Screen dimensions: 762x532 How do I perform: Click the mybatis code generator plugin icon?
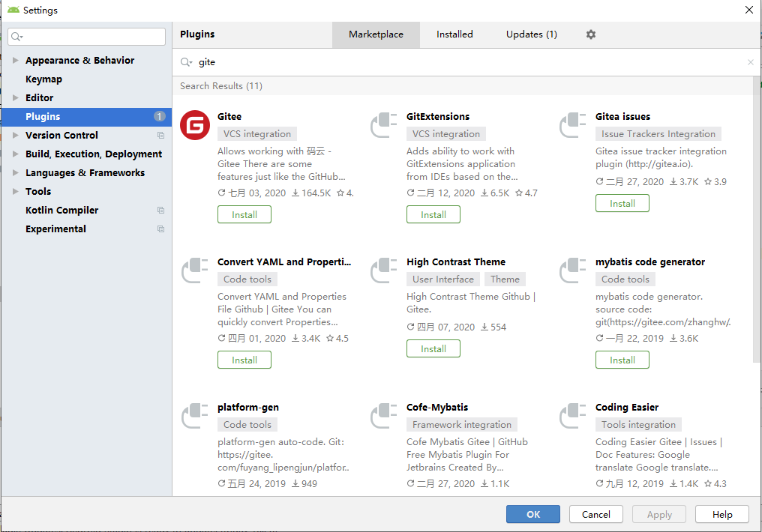click(x=573, y=270)
